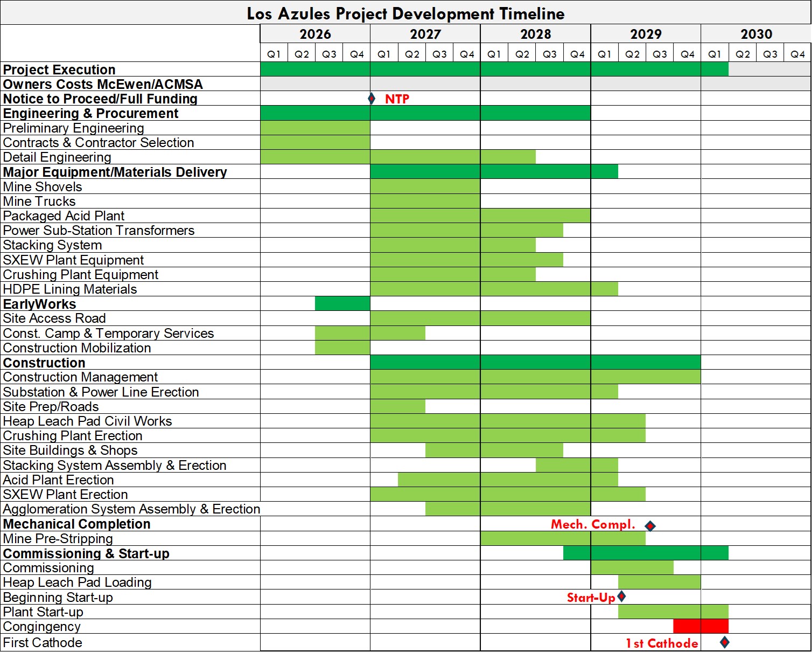Click the 1st Cathode milestone diamond
This screenshot has width=812, height=652.
point(725,642)
